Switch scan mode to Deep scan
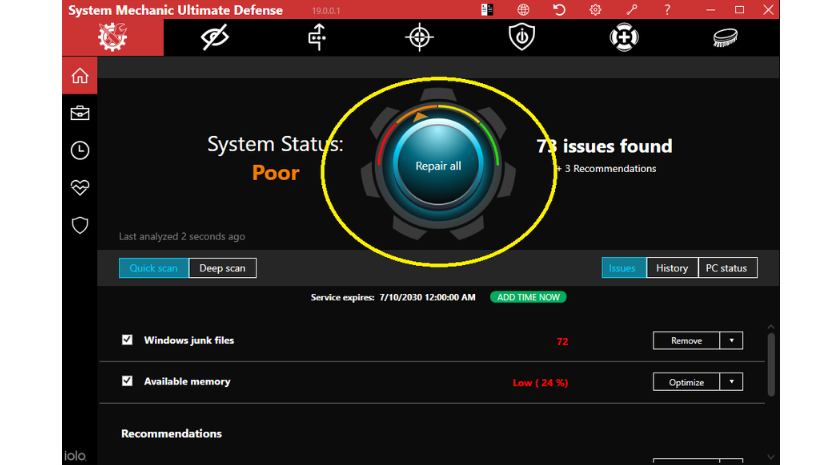 click(222, 268)
